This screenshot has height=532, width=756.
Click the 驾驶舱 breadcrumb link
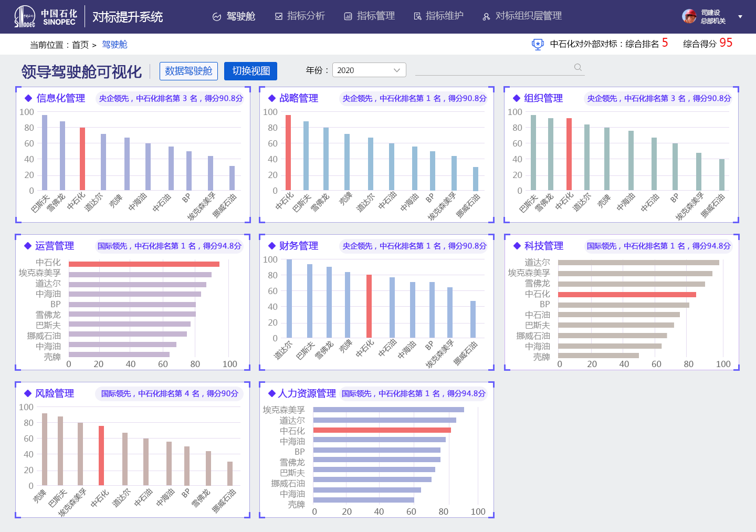[x=114, y=45]
